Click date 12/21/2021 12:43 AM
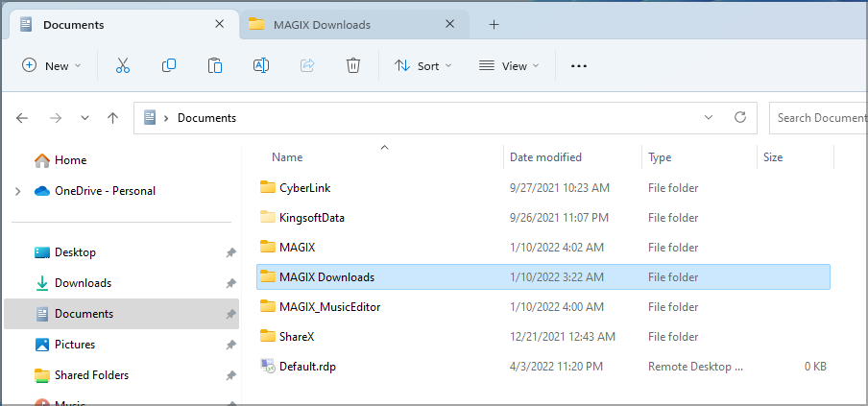 point(562,336)
